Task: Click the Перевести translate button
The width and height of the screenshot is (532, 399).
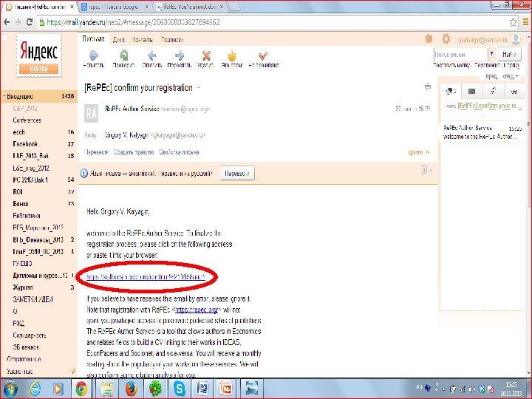Action: pos(237,174)
